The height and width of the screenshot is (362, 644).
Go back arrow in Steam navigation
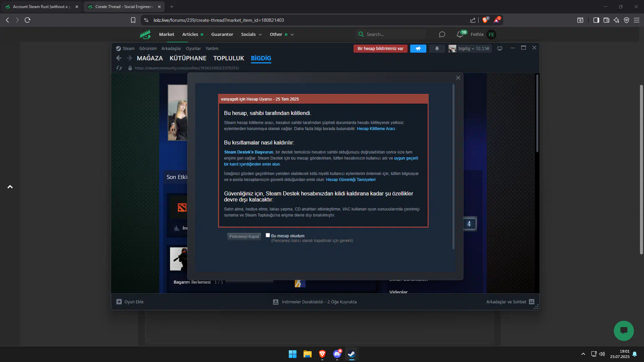[x=119, y=58]
